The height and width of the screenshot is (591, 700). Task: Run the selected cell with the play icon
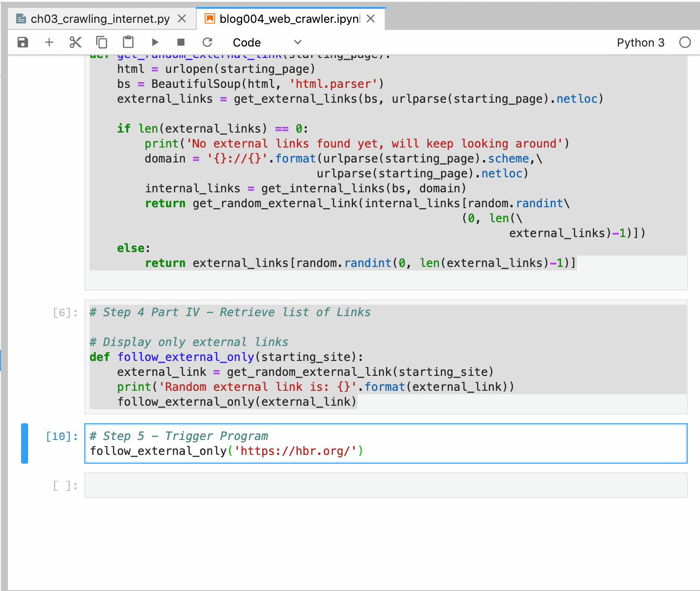click(x=155, y=42)
